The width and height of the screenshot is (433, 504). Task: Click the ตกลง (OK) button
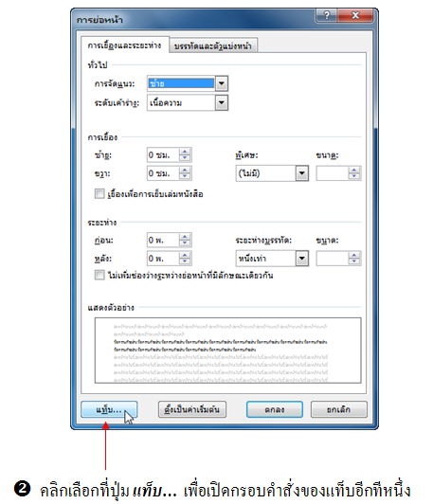(x=275, y=409)
